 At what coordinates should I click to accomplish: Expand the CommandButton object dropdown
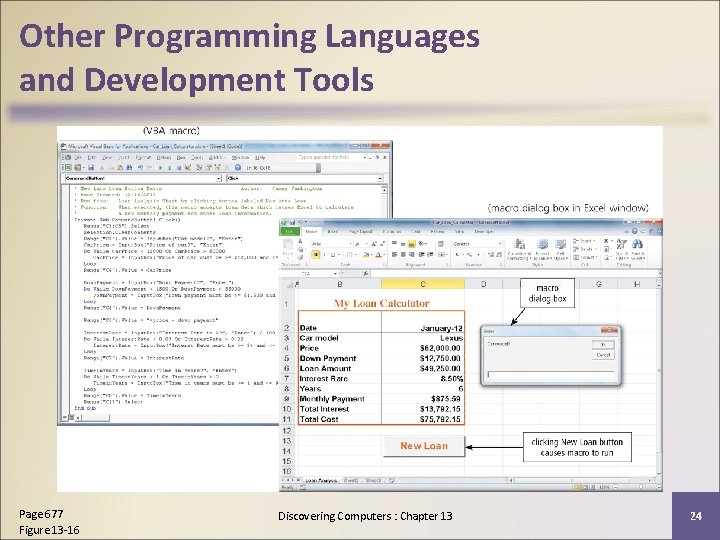point(219,178)
